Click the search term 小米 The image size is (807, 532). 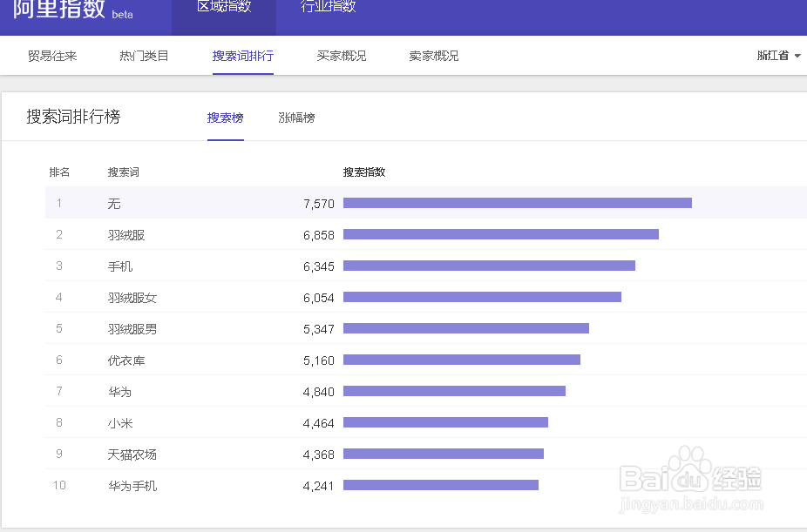[x=120, y=423]
